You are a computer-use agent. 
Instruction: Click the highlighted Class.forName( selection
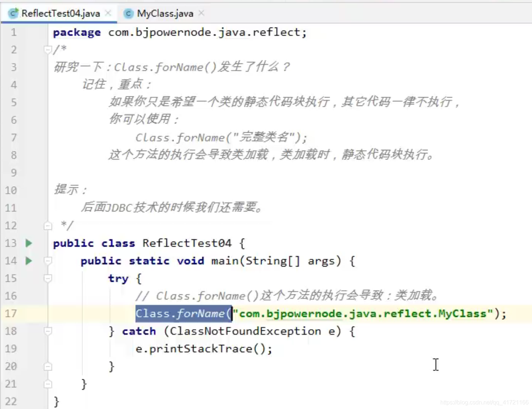click(x=184, y=313)
